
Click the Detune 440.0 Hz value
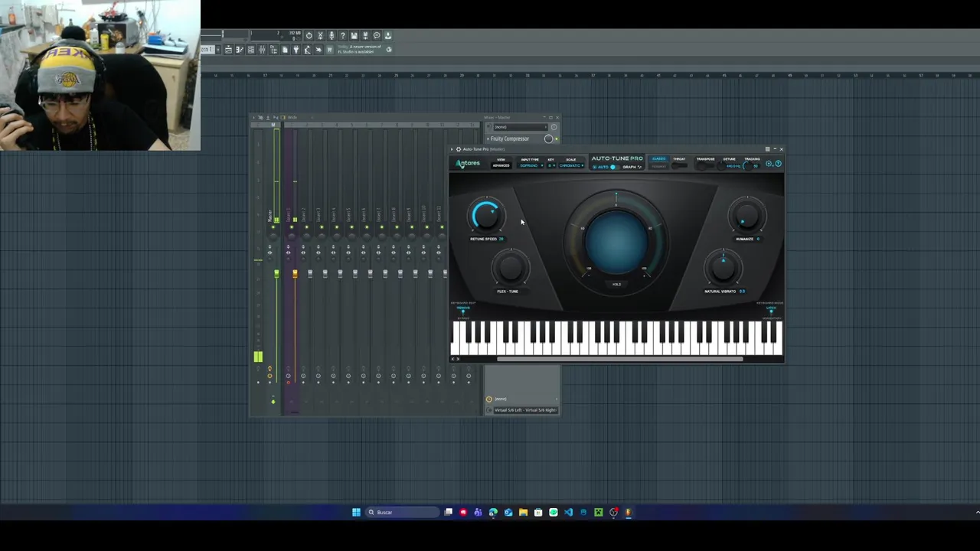733,166
